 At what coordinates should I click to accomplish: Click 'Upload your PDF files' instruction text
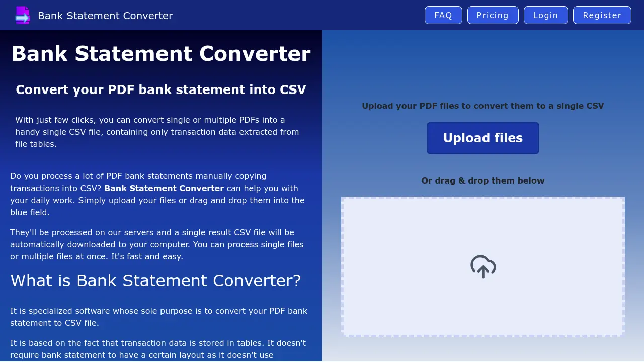(482, 106)
